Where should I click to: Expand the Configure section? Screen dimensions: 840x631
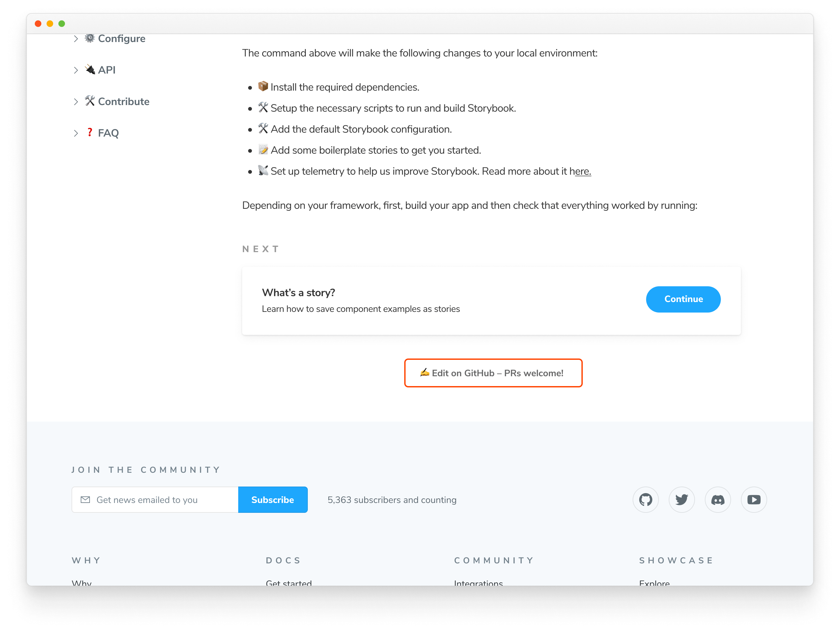tap(75, 38)
